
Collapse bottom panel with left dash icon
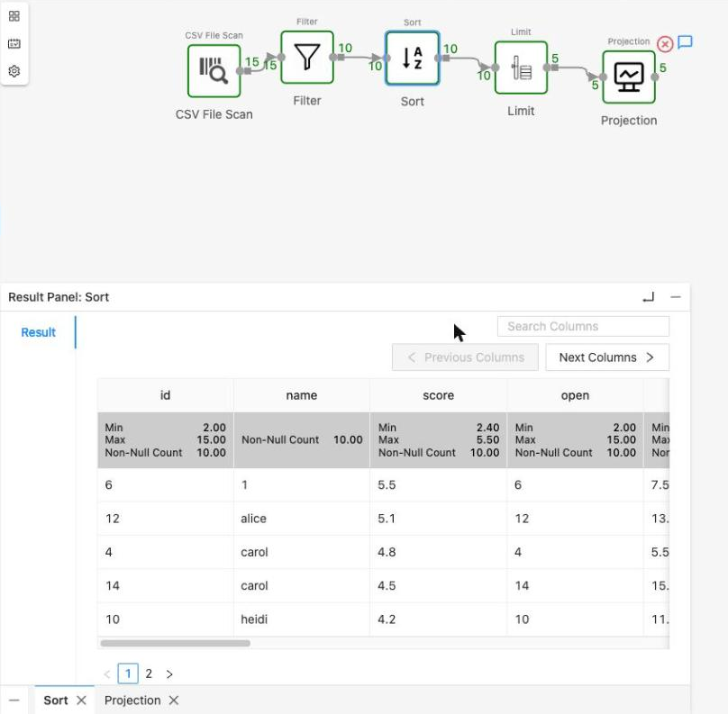coord(14,700)
